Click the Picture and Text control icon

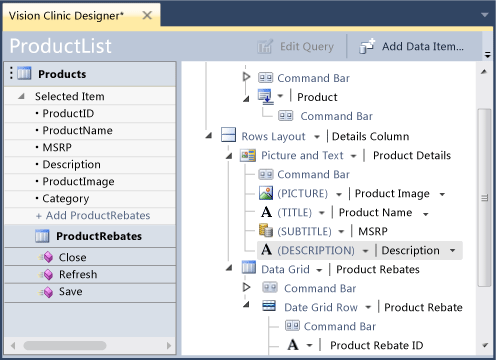pos(248,155)
